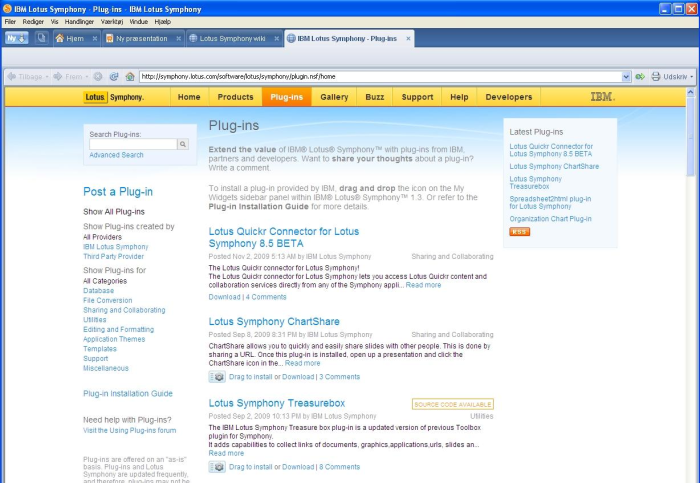Go to Gallery in site navigation
This screenshot has height=483, width=700.
click(x=334, y=97)
